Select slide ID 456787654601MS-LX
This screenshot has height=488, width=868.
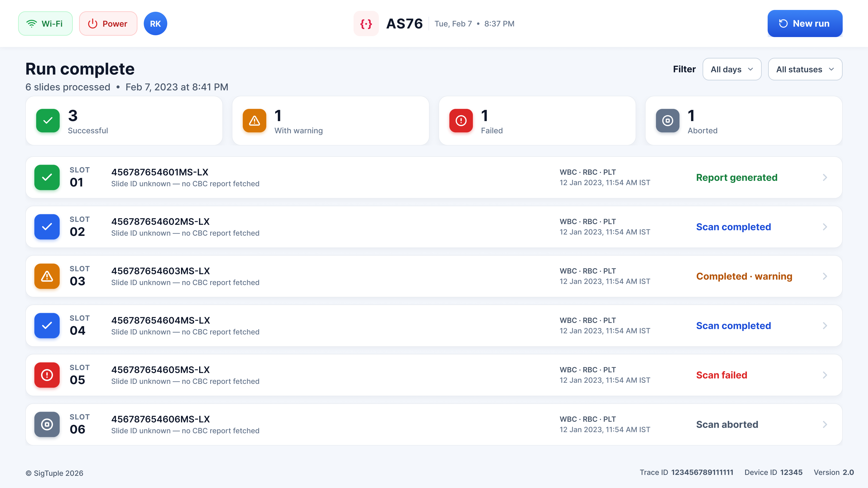coord(160,172)
